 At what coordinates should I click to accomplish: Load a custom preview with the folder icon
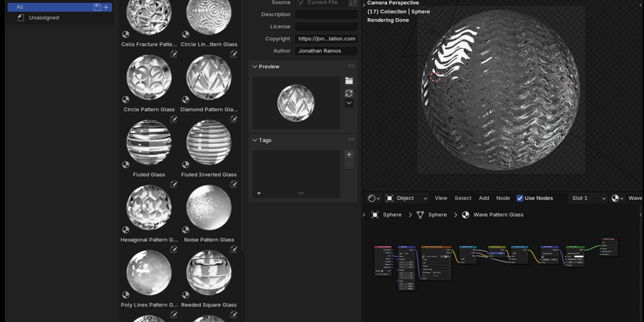pos(349,81)
